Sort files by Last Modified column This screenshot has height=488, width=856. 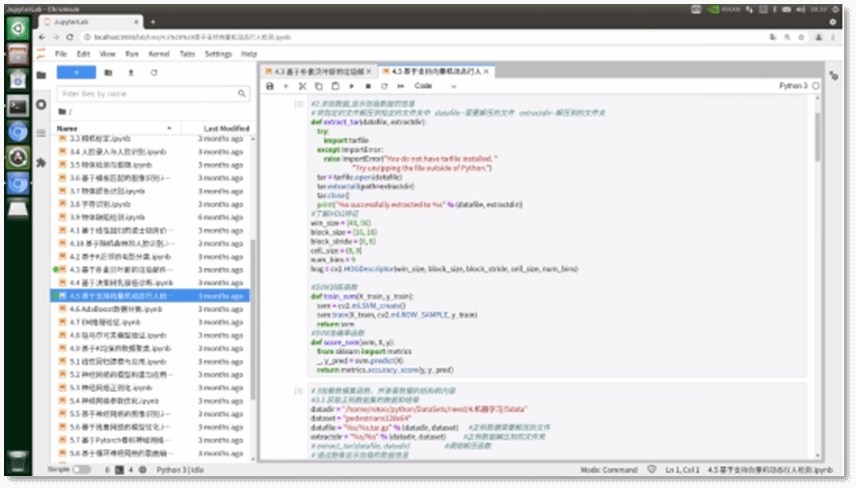tap(226, 128)
